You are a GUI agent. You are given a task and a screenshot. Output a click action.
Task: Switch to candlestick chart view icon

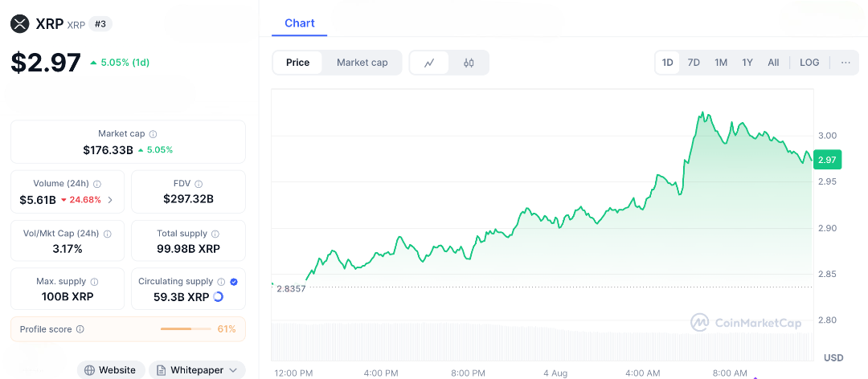click(469, 63)
